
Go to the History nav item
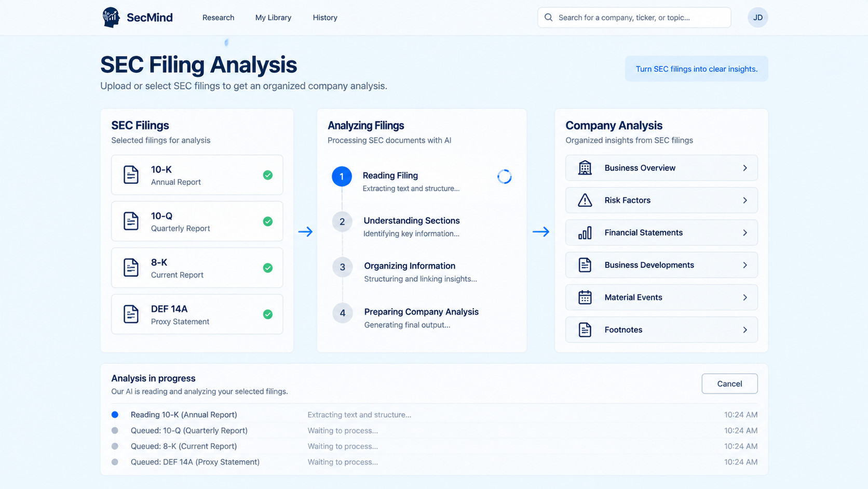point(325,18)
